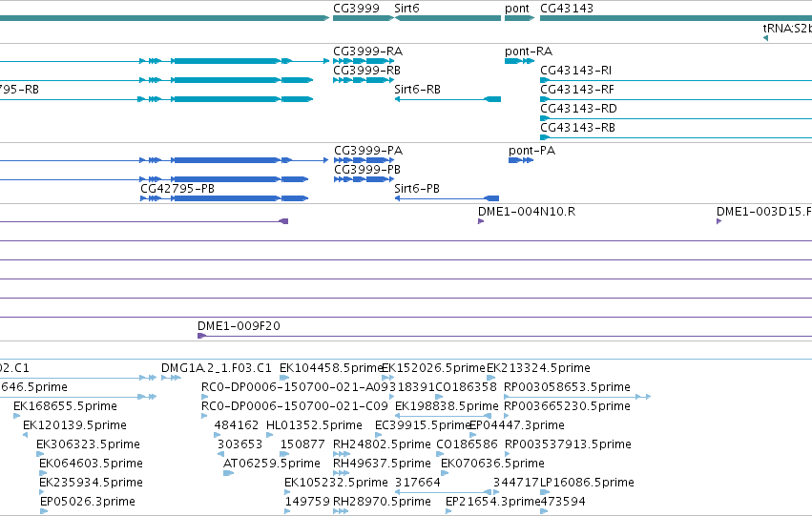Click the RP003058653.5prime label
The width and height of the screenshot is (812, 516).
point(567,387)
